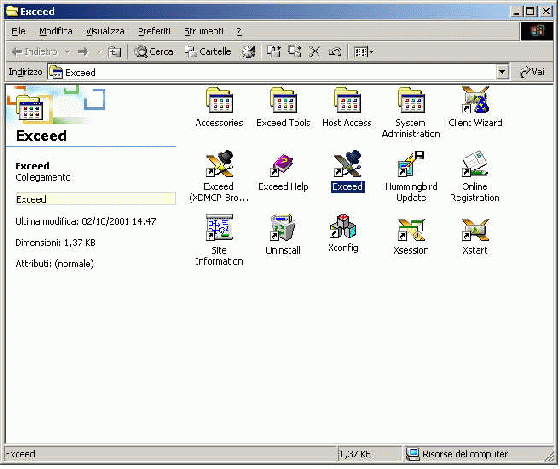560x469 pixels.
Task: Go up one folder level
Action: 114,52
